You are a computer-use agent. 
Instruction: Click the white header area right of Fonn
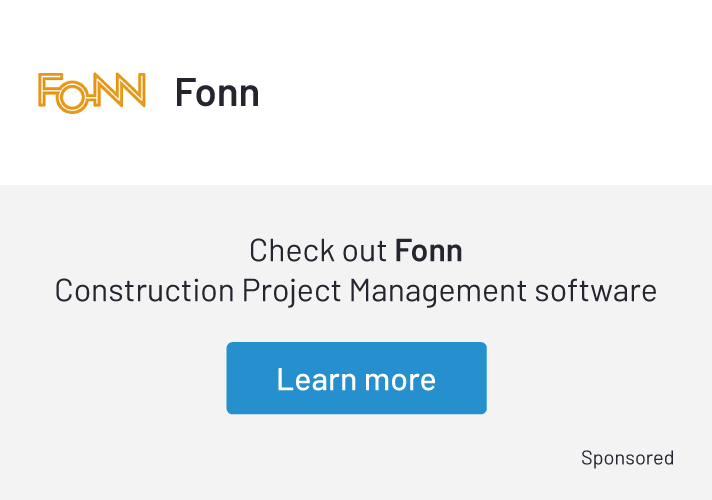(x=480, y=93)
